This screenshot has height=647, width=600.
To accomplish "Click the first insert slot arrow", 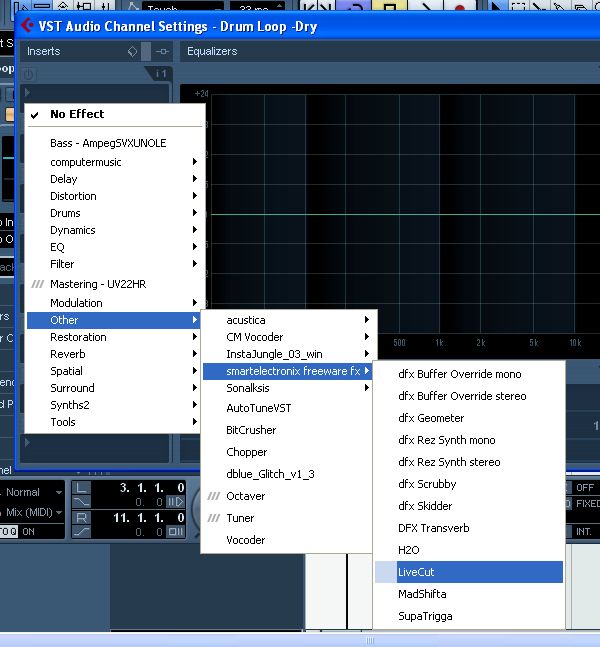I will coord(27,92).
